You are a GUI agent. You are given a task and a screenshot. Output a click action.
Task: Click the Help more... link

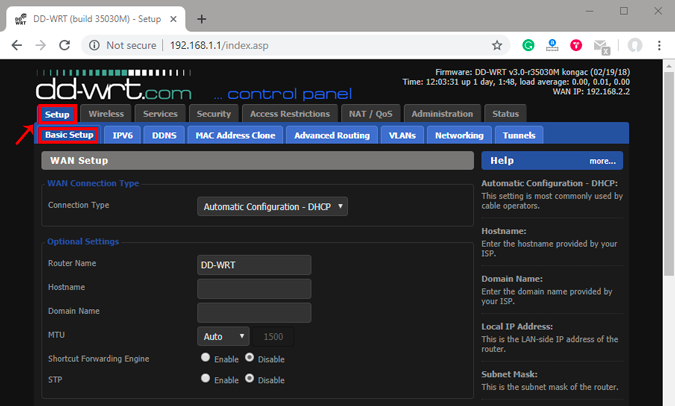[602, 160]
